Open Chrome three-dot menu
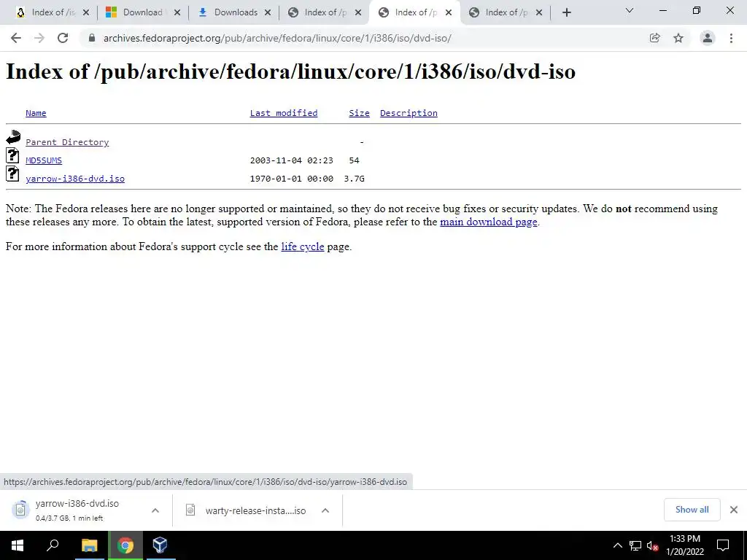The image size is (747, 560). point(731,38)
